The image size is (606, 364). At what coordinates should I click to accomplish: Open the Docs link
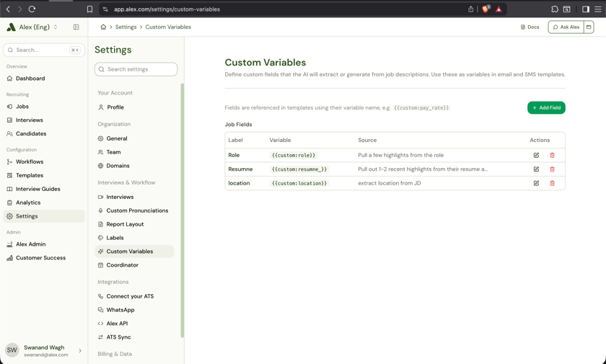click(x=530, y=27)
